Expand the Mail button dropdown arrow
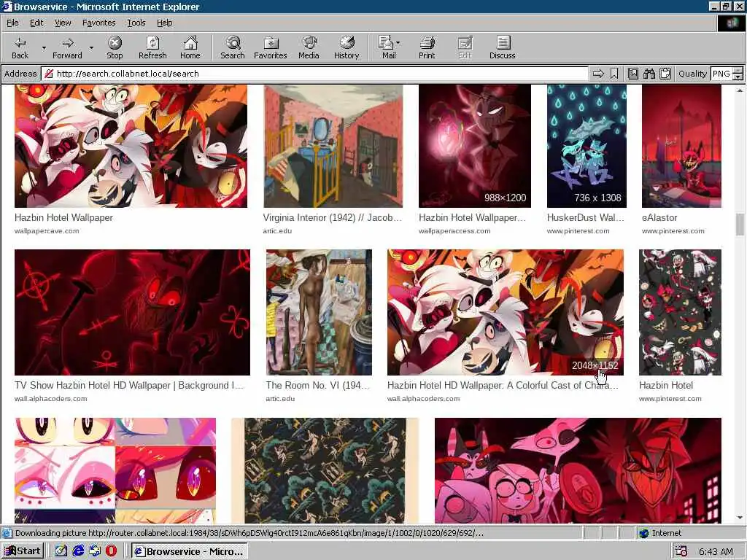The width and height of the screenshot is (747, 560). (398, 43)
